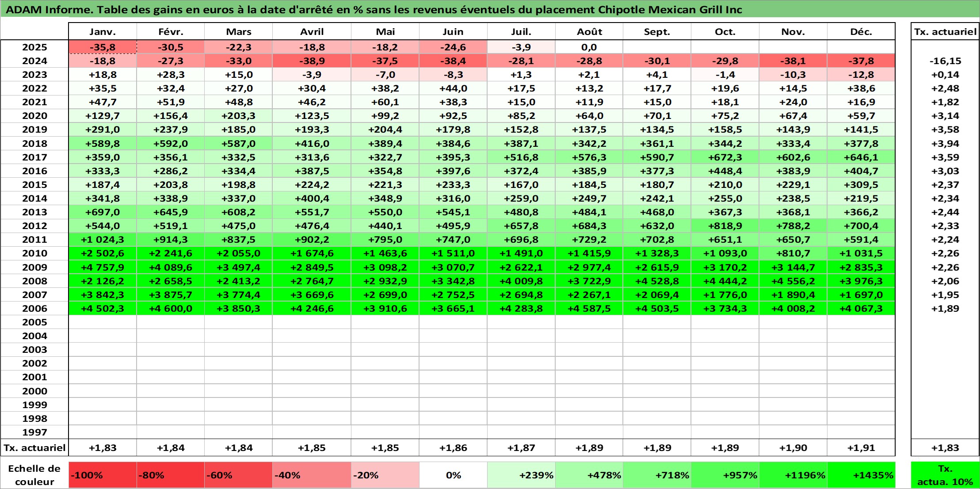Image resolution: width=980 pixels, height=489 pixels.
Task: Click the Févr. column header
Action: pyautogui.click(x=171, y=31)
